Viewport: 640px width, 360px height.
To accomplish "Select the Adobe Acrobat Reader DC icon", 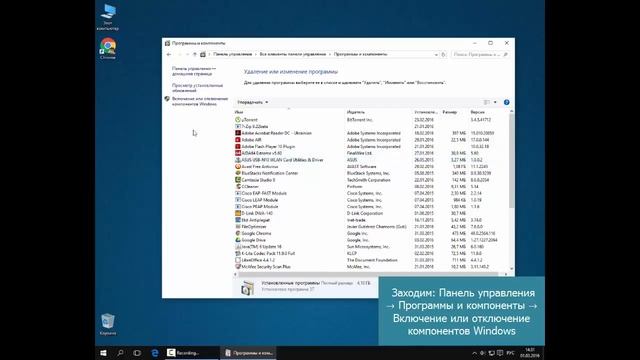I will point(238,133).
